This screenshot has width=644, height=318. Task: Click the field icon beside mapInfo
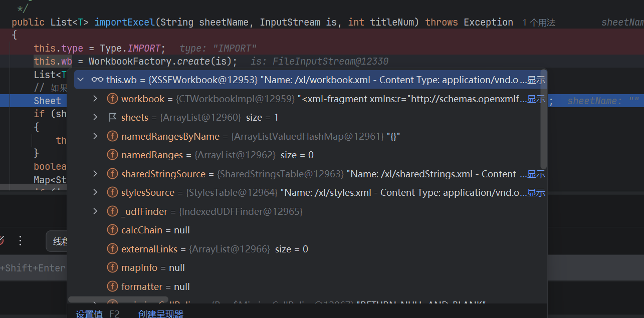click(x=113, y=267)
